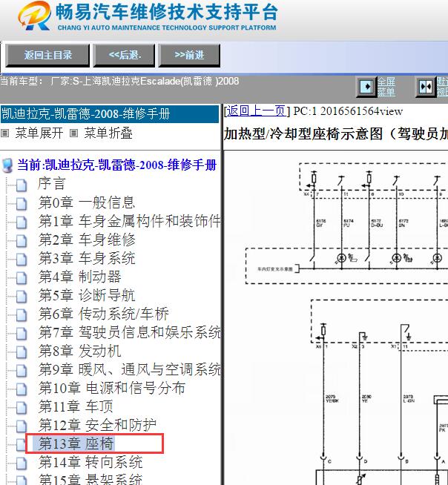Open 第9章 暖风、通风与空调系统
The width and height of the screenshot is (448, 485).
click(x=129, y=369)
